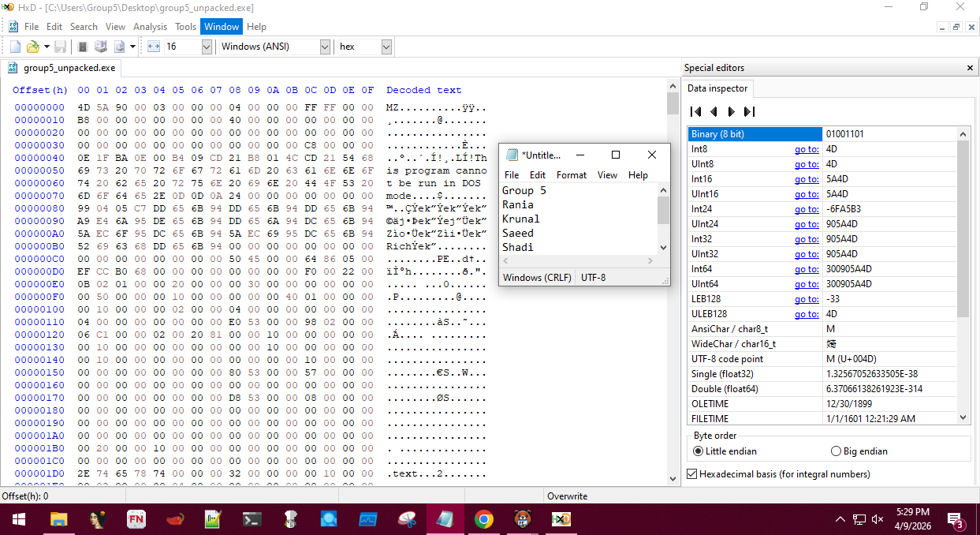Open Format menu in Notepad

coord(571,175)
